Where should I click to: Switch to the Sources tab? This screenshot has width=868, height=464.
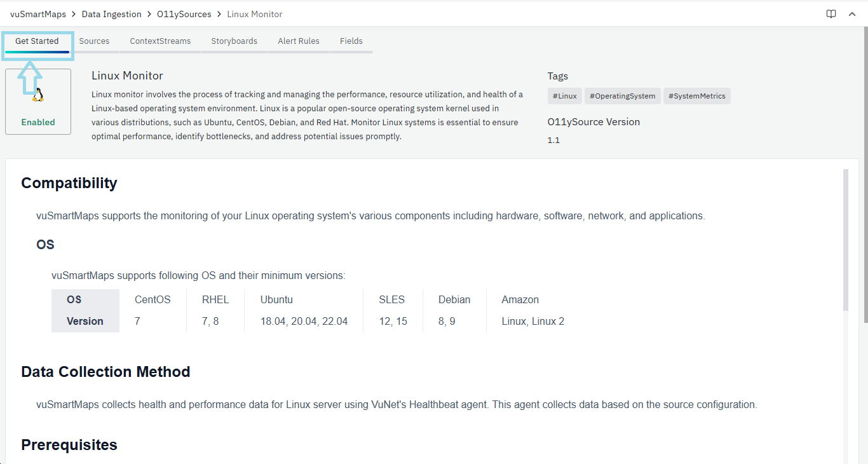pyautogui.click(x=95, y=41)
